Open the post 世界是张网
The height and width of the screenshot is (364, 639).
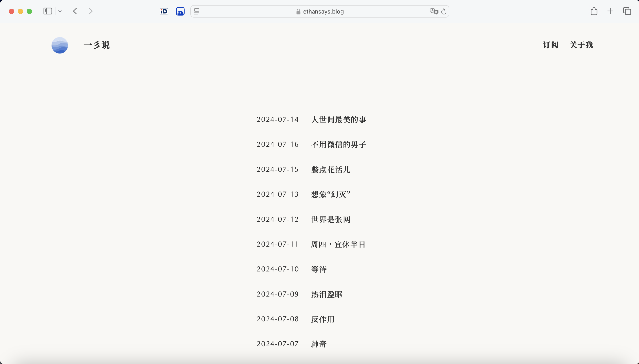[330, 220]
